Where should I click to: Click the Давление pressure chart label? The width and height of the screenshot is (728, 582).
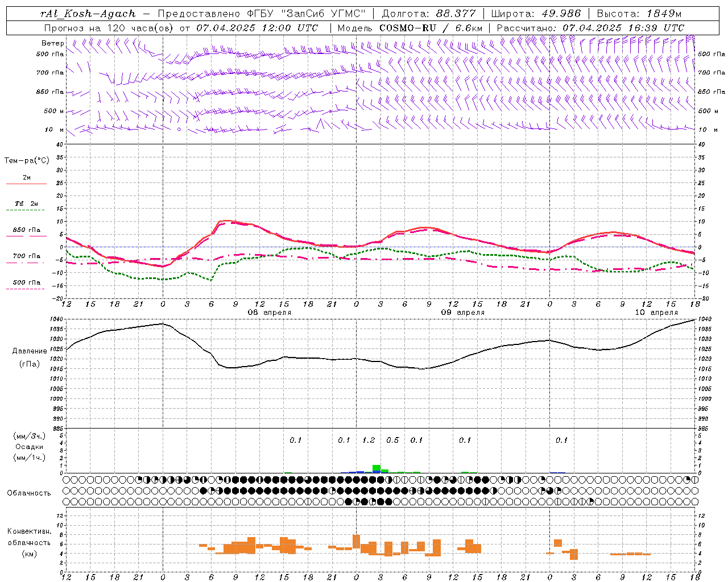click(x=30, y=351)
